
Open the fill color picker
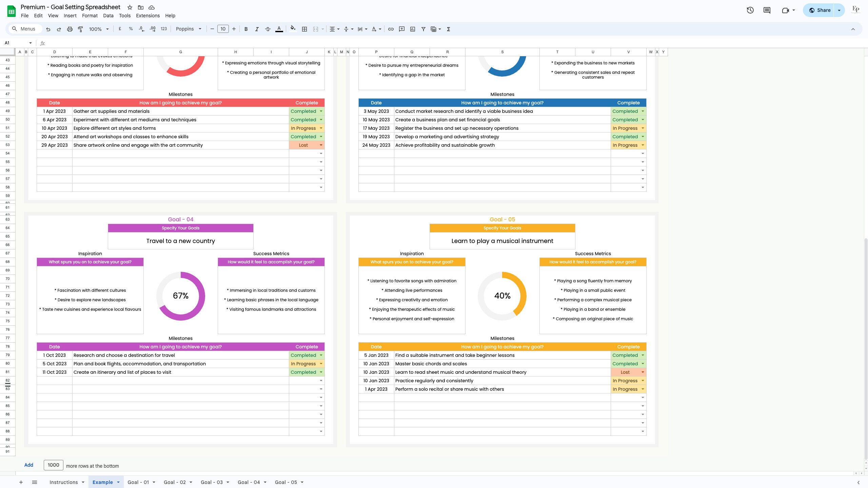pos(293,29)
